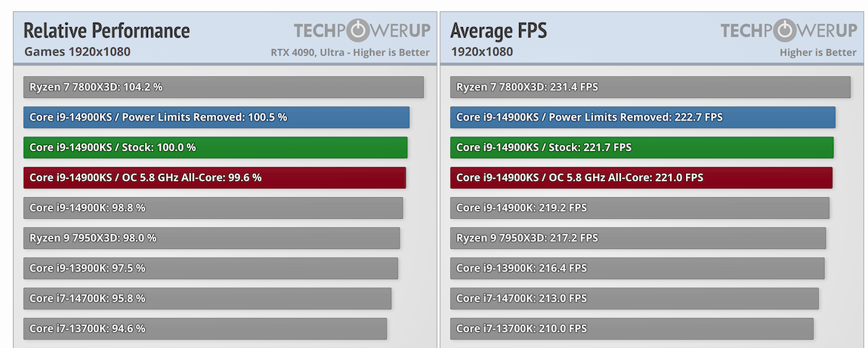Click the Relative Performance chart title
Image resolution: width=868 pixels, height=348 pixels.
(107, 30)
